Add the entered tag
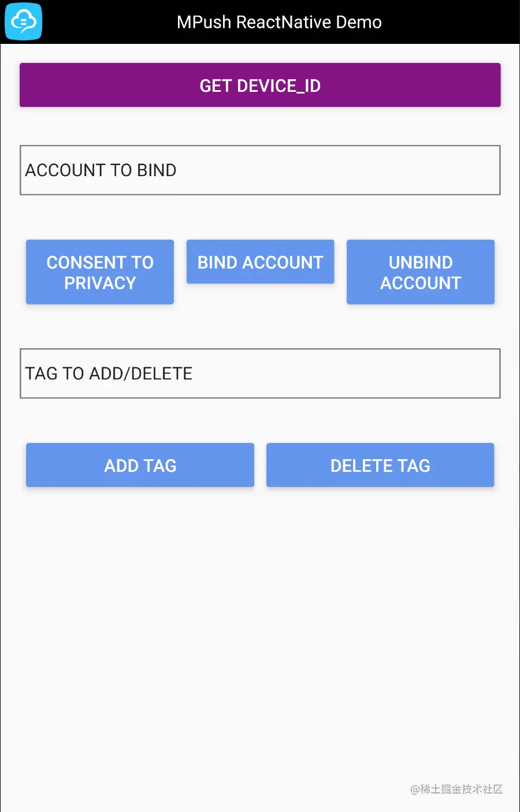520x812 pixels. pos(140,465)
